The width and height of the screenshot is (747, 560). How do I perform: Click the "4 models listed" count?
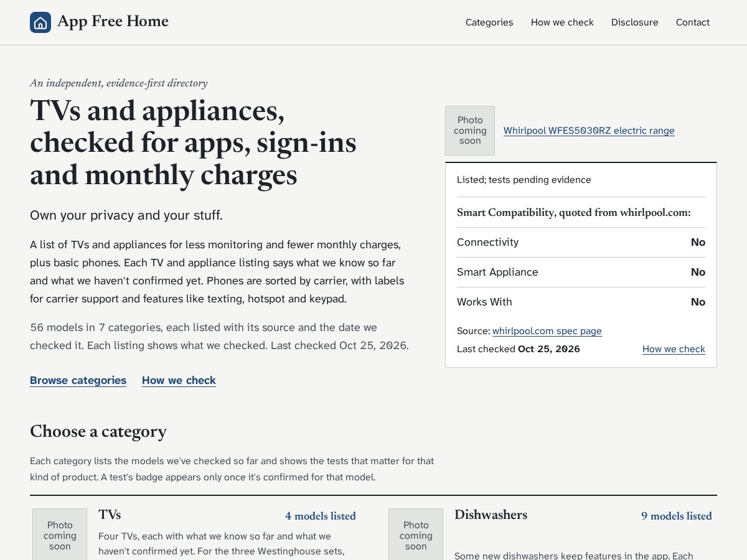click(x=321, y=516)
